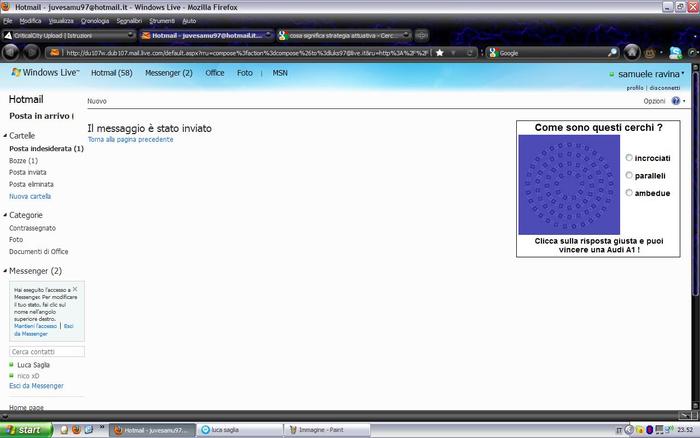700x438 pixels.
Task: Select the 'paralleli' radio option
Action: [629, 175]
